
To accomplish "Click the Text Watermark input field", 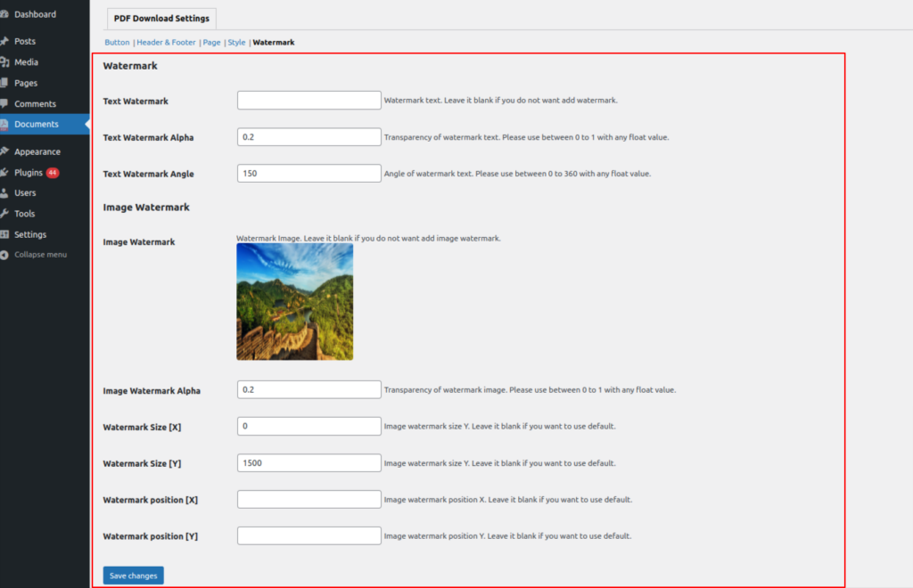I will click(x=308, y=100).
